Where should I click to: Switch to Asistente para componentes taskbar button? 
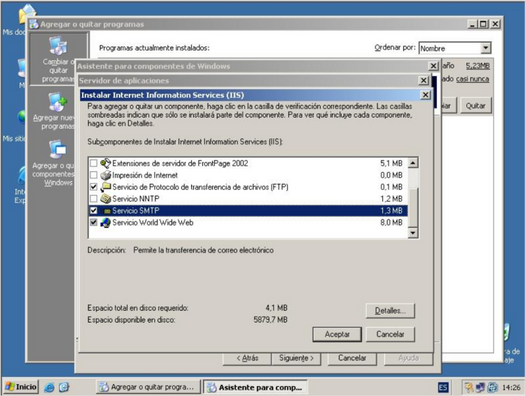(255, 388)
